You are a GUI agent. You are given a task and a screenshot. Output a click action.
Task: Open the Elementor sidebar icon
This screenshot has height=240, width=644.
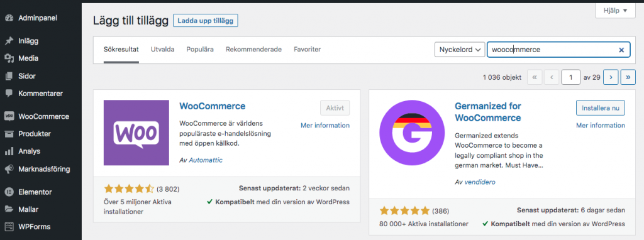point(9,192)
